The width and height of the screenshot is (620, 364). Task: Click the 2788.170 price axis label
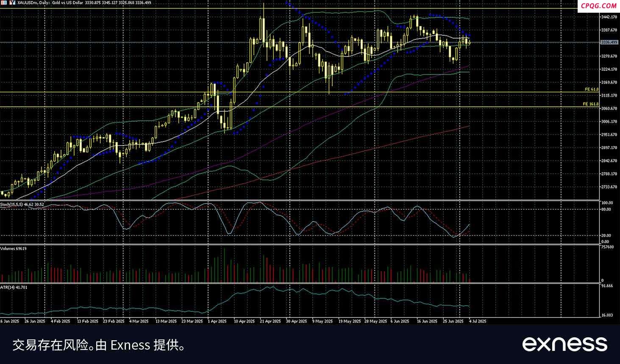(x=609, y=174)
